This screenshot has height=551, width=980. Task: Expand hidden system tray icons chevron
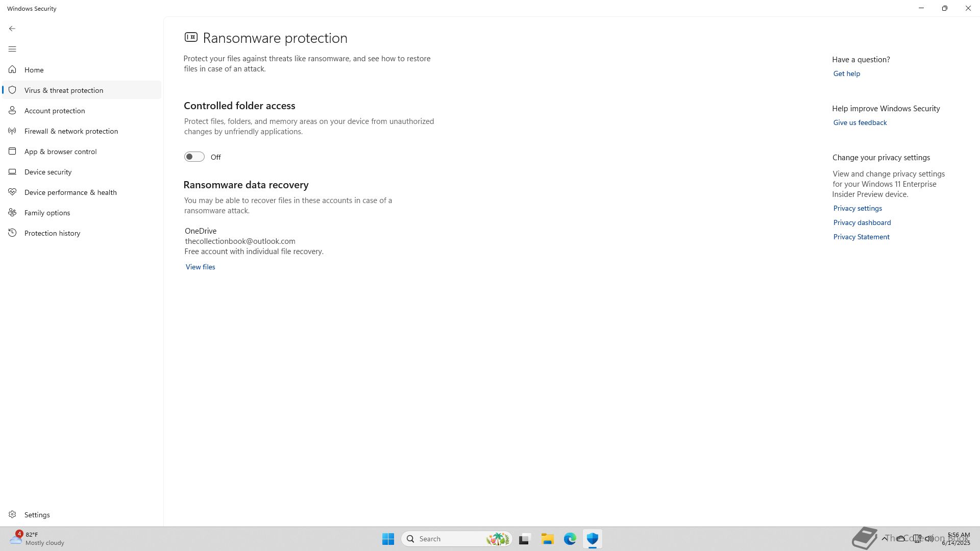click(x=885, y=538)
